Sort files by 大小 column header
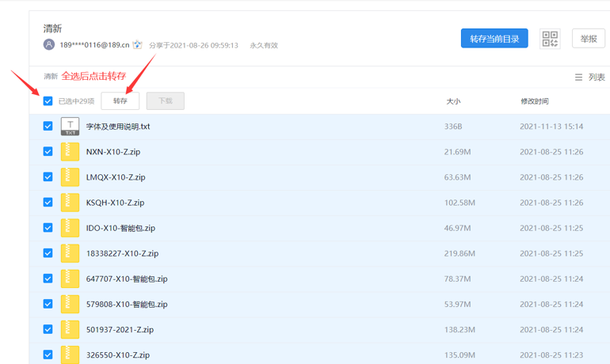 point(453,101)
